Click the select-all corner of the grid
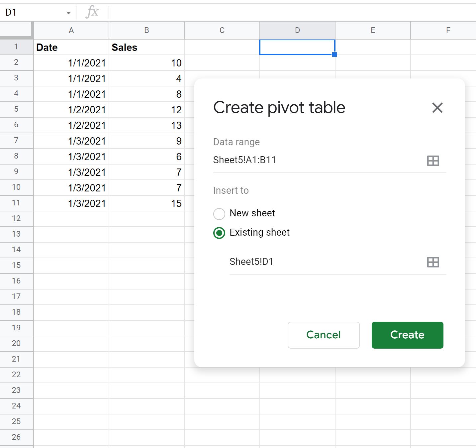Screen dimensions: 476x448 [17, 30]
